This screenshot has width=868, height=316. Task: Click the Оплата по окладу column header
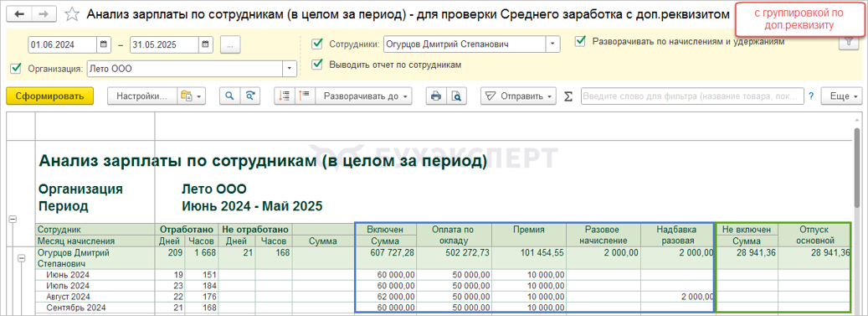(x=454, y=235)
